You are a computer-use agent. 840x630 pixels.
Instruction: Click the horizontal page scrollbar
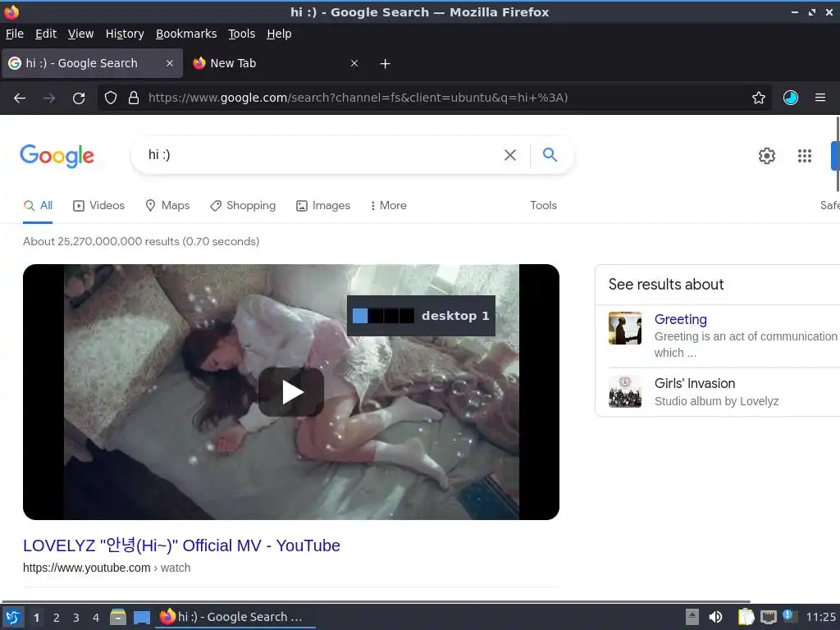click(x=375, y=601)
